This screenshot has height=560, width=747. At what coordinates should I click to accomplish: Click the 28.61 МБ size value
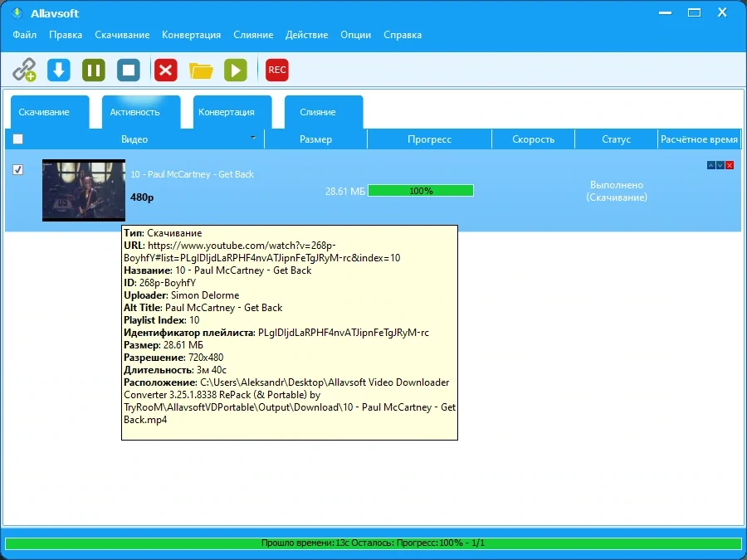(345, 192)
